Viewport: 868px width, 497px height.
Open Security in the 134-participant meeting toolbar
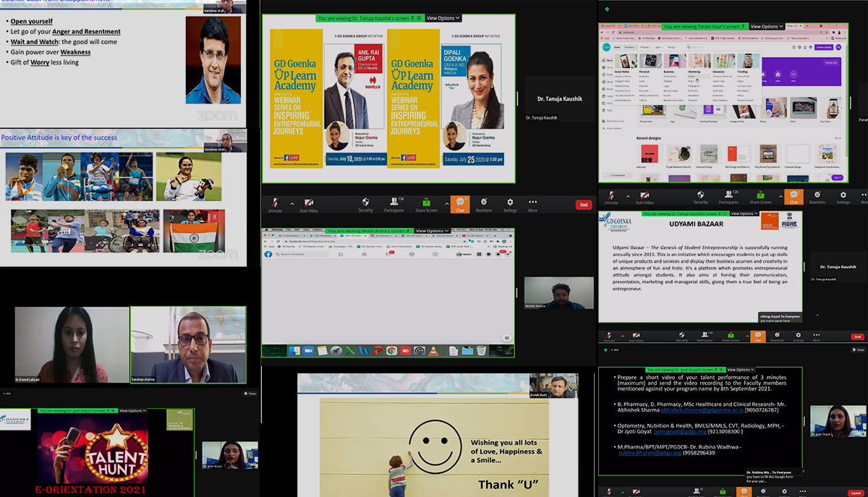coord(366,204)
